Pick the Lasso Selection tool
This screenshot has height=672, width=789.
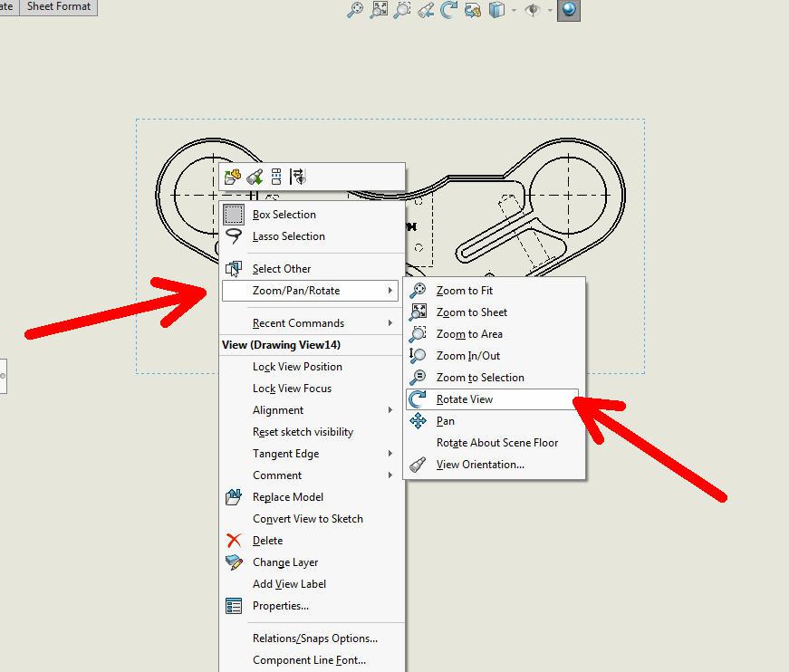[x=232, y=236]
